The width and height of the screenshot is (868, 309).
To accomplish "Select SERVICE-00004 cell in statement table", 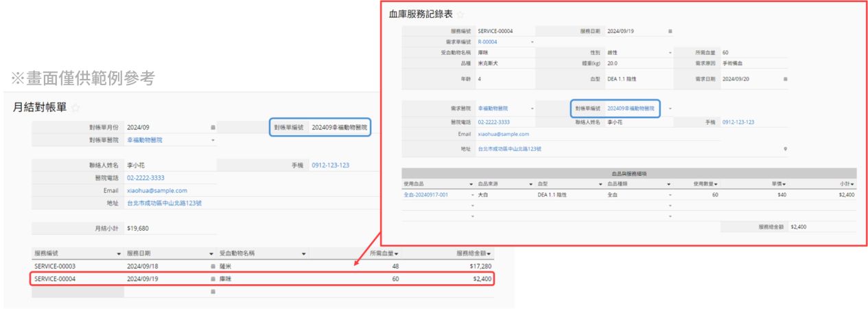I will click(55, 279).
